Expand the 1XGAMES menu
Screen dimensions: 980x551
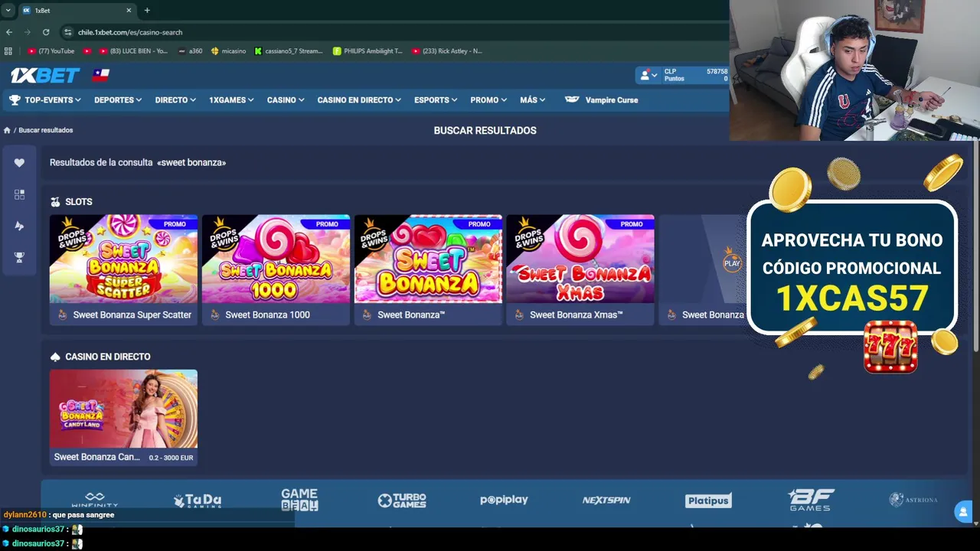tap(231, 100)
